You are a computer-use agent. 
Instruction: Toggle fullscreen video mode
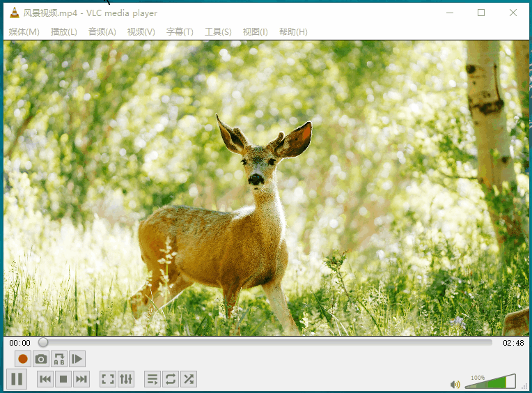click(x=108, y=379)
